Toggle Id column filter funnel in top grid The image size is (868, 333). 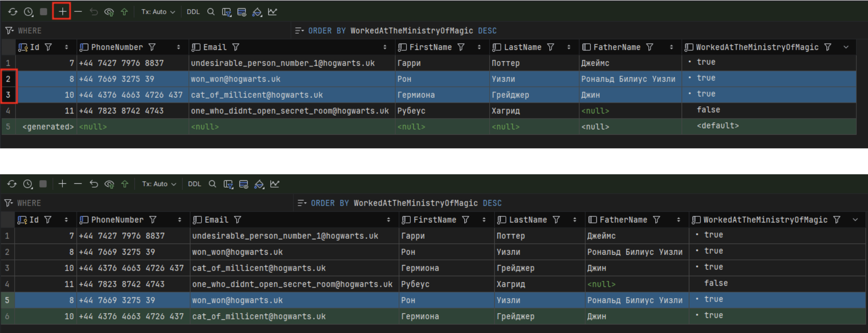(x=48, y=47)
